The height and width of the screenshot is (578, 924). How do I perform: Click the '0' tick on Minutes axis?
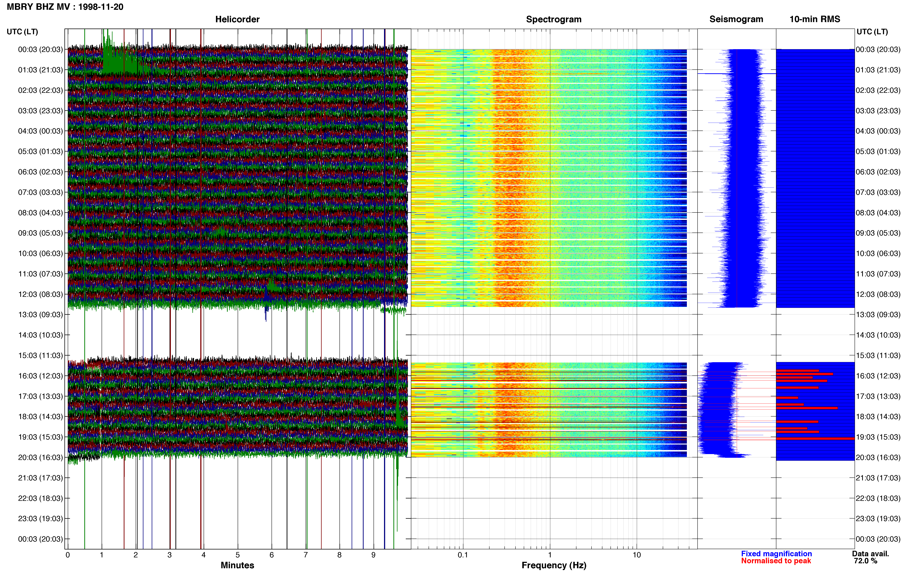pos(68,555)
